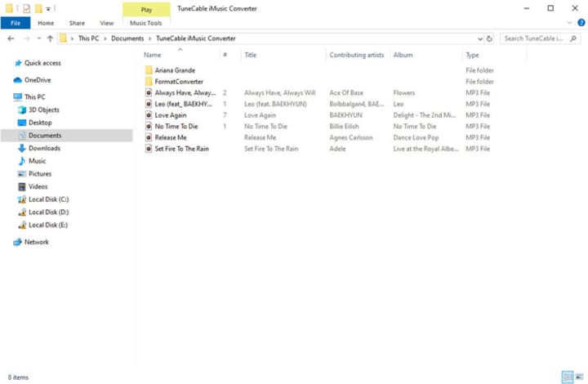Open 3D Objects in the sidebar
This screenshot has height=384, width=588.
point(44,109)
